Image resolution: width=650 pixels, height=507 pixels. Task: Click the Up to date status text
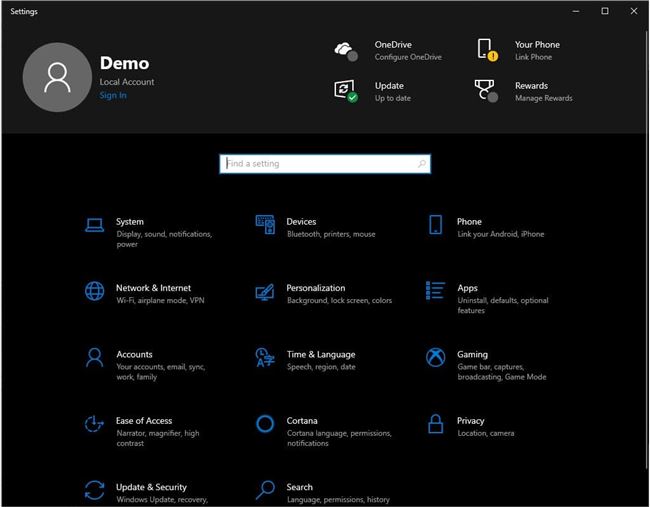(393, 98)
